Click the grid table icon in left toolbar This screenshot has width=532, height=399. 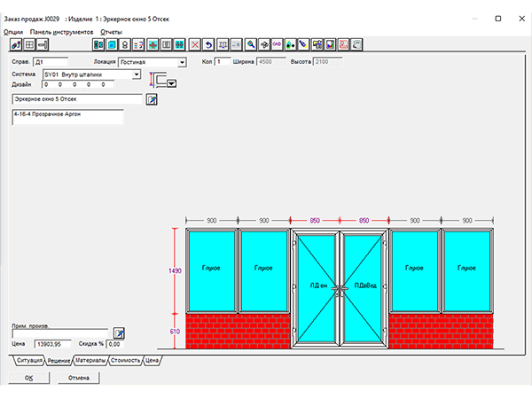coord(29,43)
